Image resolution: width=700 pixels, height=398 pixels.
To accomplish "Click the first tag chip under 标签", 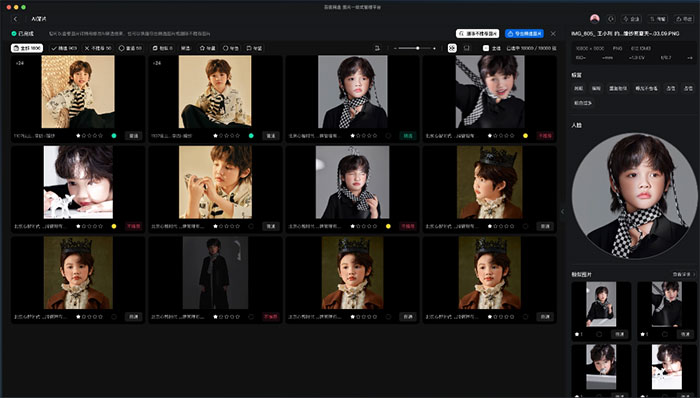I will 579,88.
